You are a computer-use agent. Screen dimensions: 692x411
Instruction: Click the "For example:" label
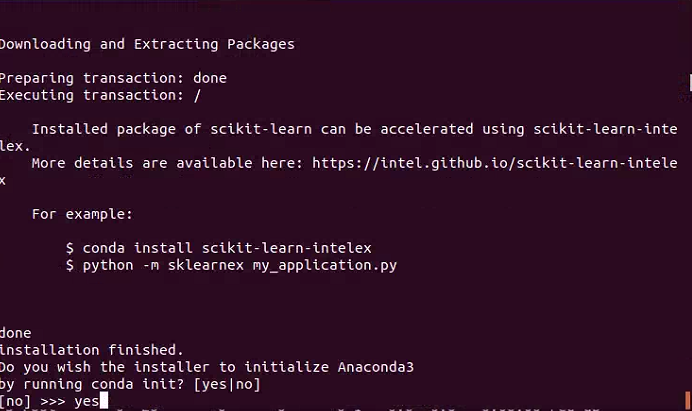pos(82,214)
